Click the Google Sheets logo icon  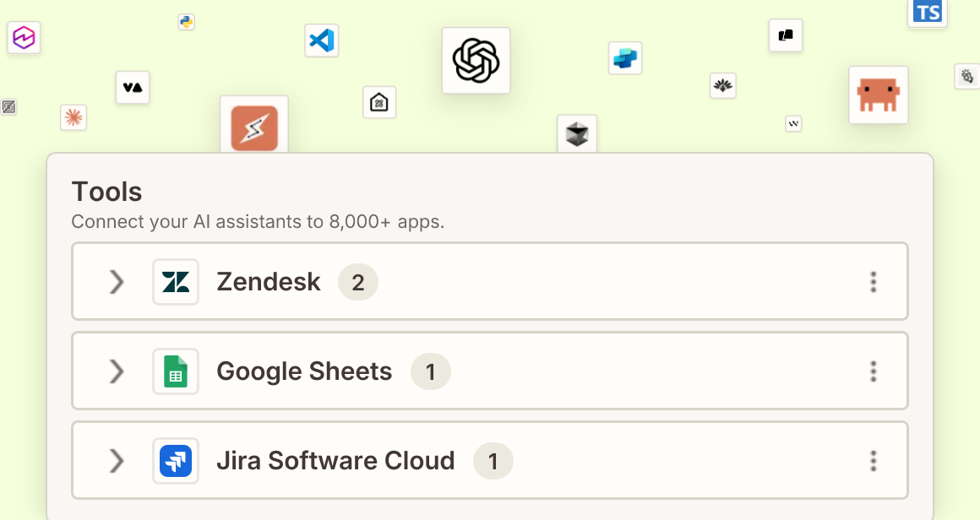tap(176, 371)
